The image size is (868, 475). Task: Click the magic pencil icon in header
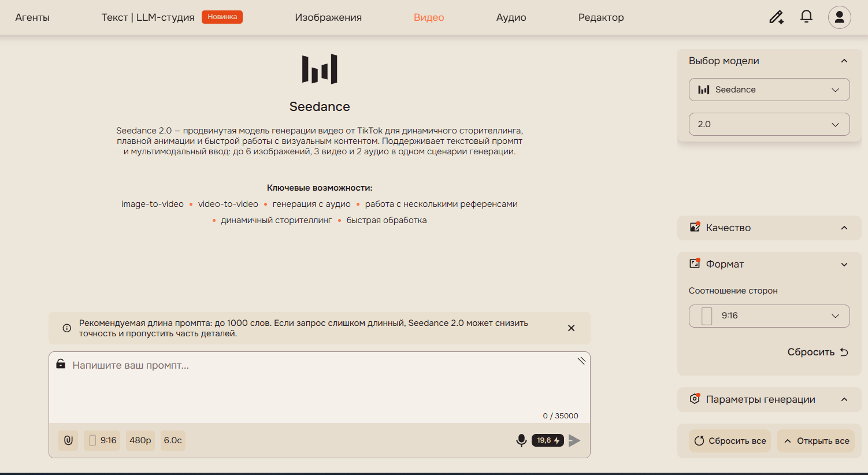click(776, 17)
